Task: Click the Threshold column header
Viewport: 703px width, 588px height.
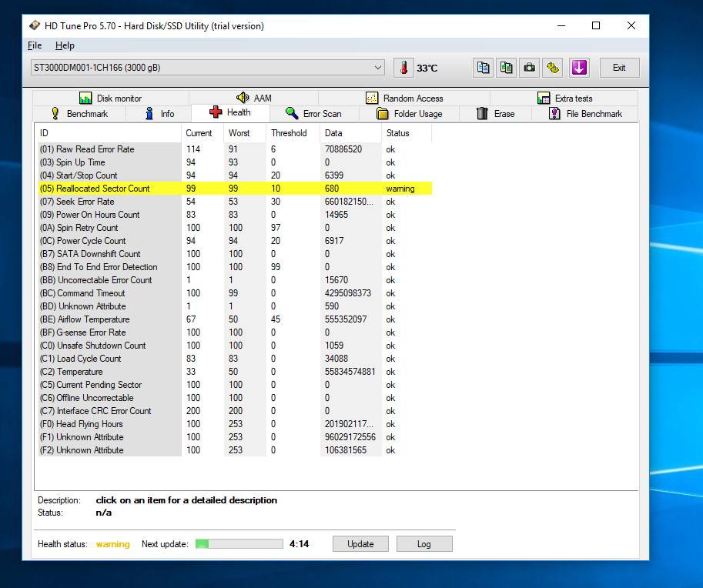Action: pyautogui.click(x=289, y=133)
